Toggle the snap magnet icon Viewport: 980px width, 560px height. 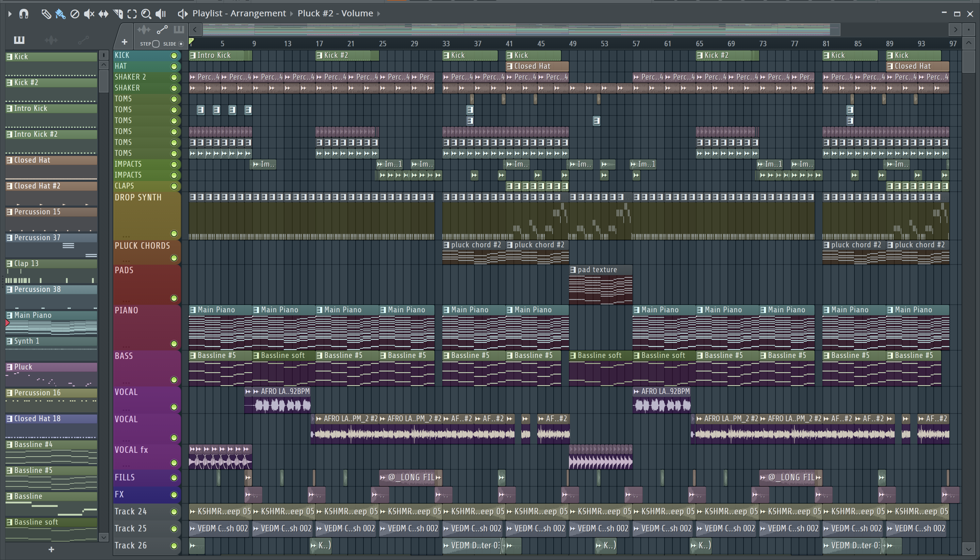(24, 14)
